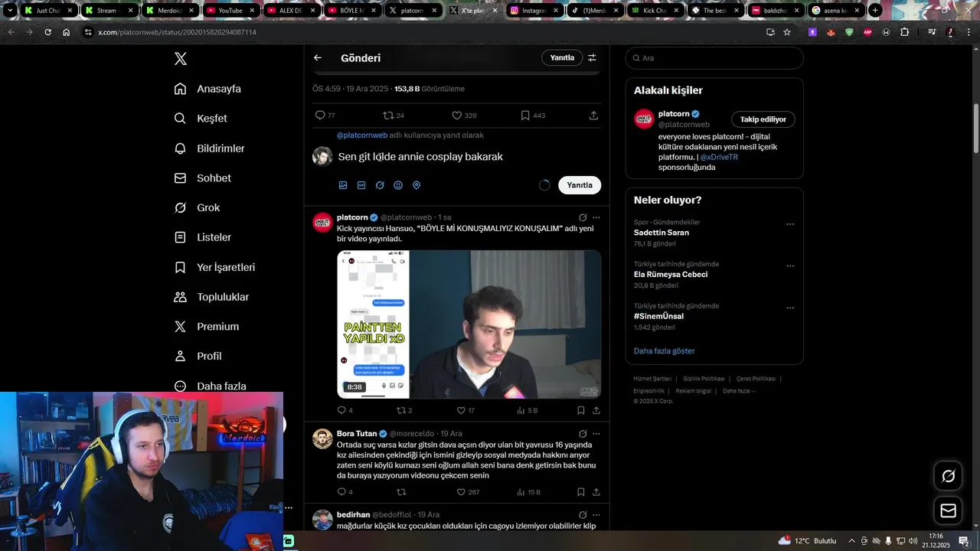980x551 pixels.
Task: Add image media to reply
Action: point(343,185)
